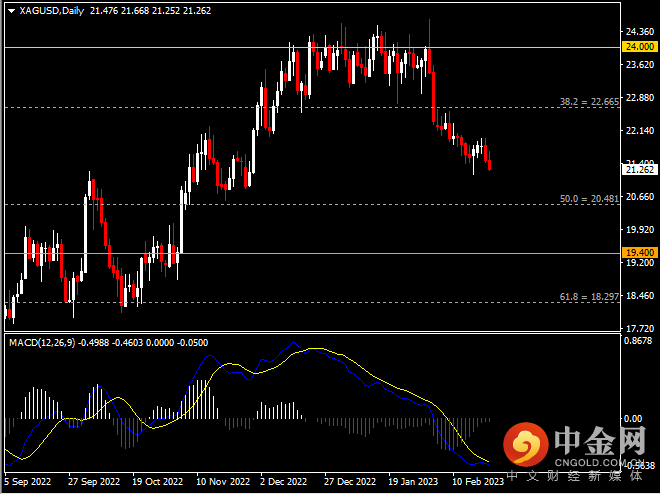The width and height of the screenshot is (660, 494).
Task: Select the 61.8 = 18.297 Fibonacci label
Action: coord(589,297)
